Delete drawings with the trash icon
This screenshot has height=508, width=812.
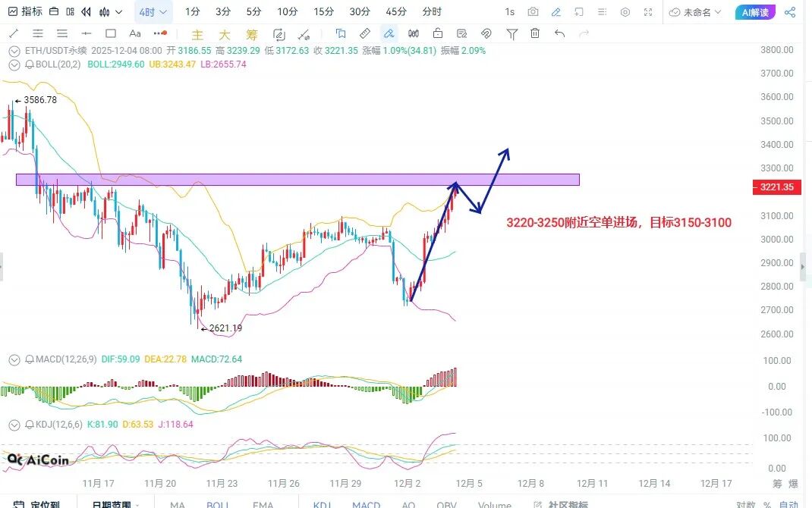point(535,33)
